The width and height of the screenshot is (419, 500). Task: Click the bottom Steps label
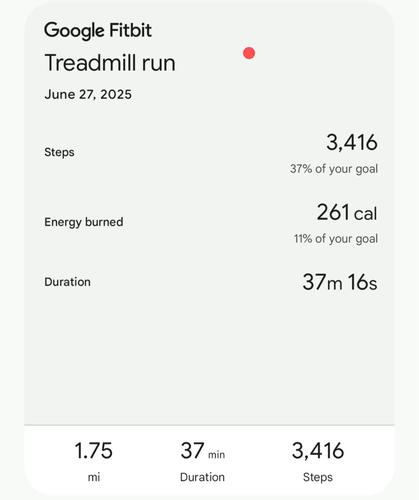(x=318, y=477)
